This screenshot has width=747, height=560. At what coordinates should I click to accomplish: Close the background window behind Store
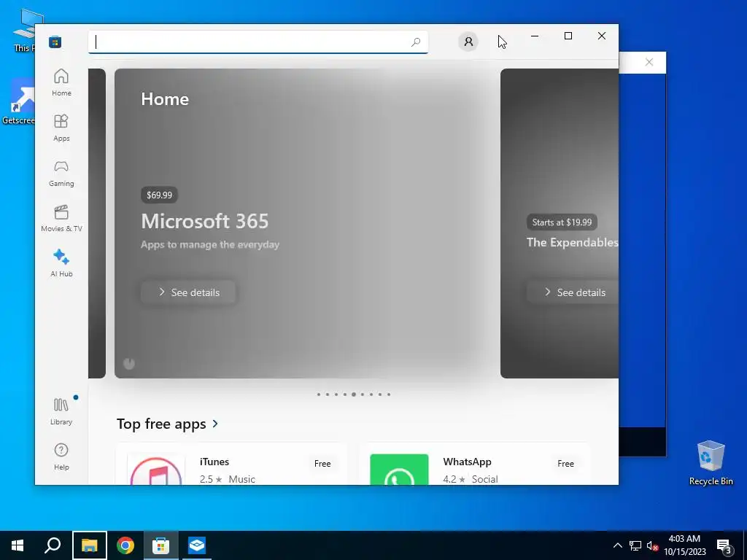(649, 62)
